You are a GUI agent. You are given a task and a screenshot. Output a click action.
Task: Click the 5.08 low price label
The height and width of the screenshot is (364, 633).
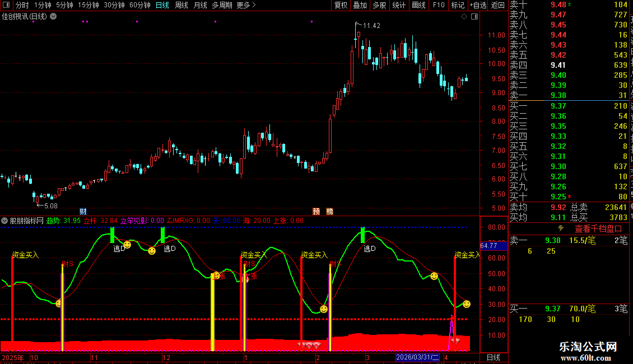point(51,206)
